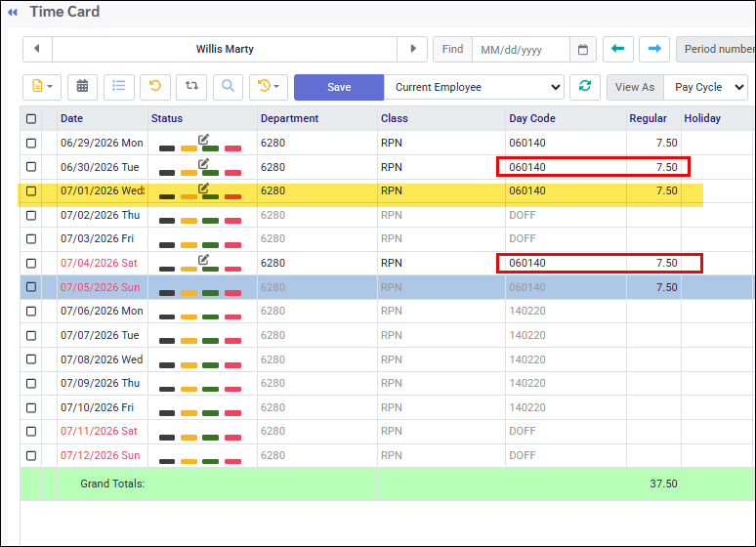Screen dimensions: 756x547
Task: Check the 07/12/2026 Sun row checkbox
Action: pyautogui.click(x=31, y=455)
